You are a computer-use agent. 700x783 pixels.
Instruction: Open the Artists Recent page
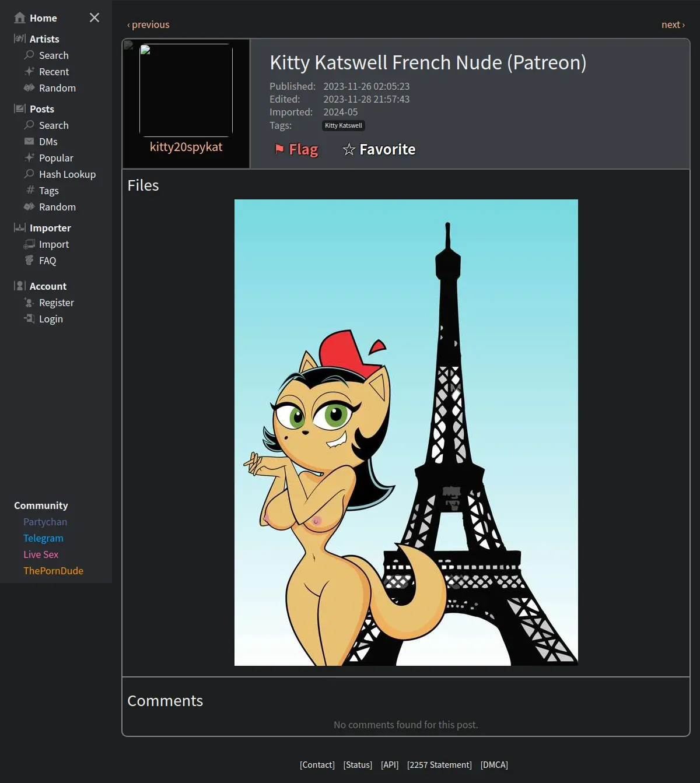tap(54, 72)
